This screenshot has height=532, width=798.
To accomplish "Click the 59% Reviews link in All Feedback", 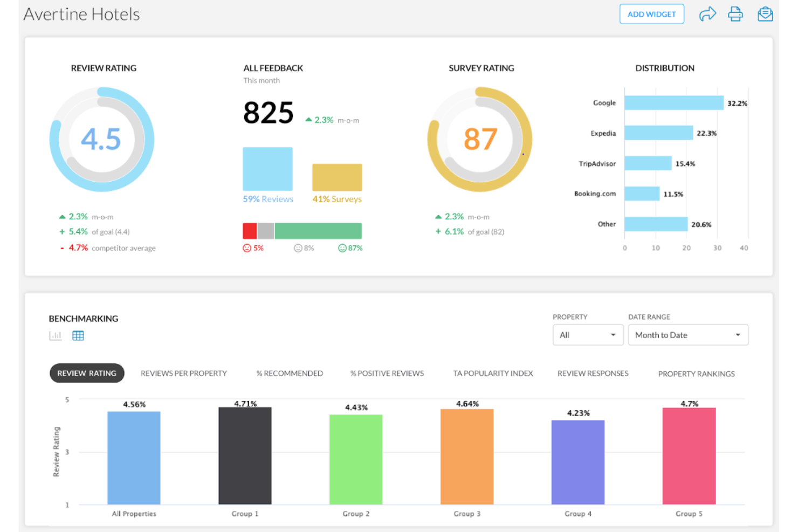I will [x=268, y=199].
